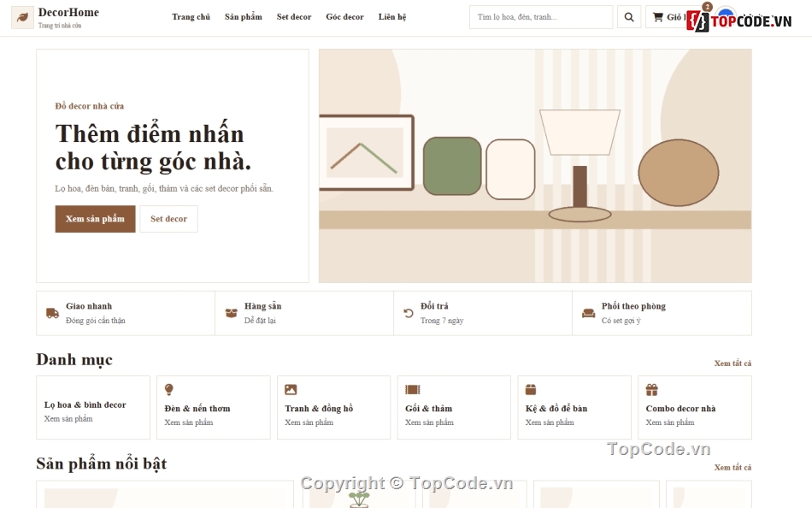The height and width of the screenshot is (508, 812).
Task: Click the DecorHome leaf logo icon
Action: click(22, 17)
